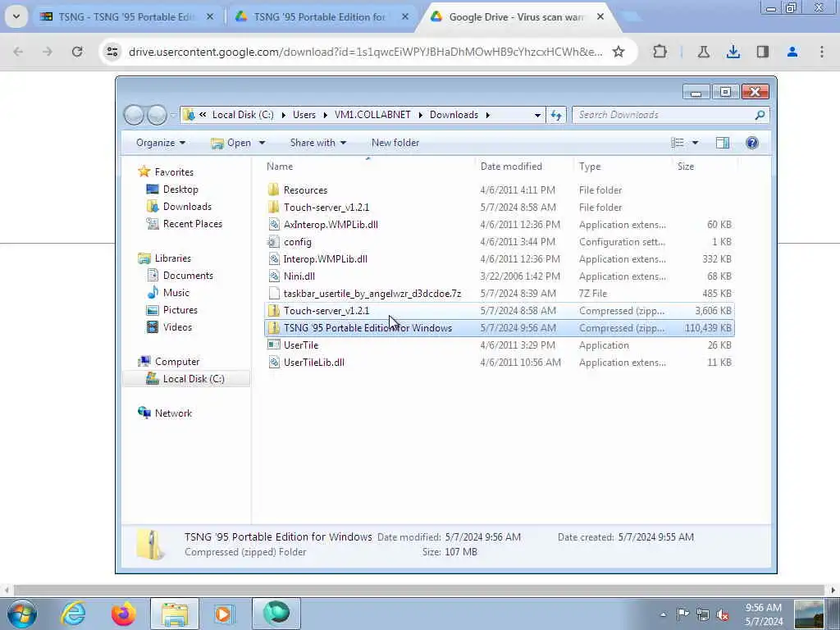Select Downloads in navigation pane

[187, 206]
